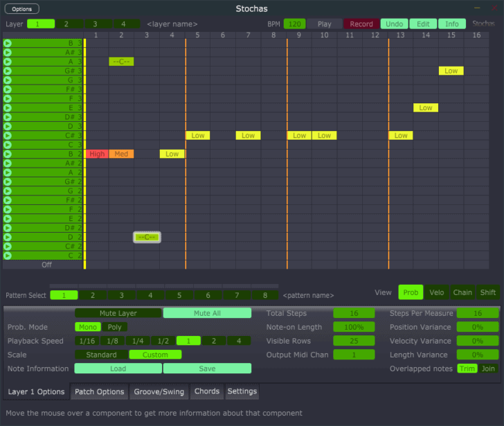The height and width of the screenshot is (426, 504).
Task: Switch to the Patch Options tab
Action: click(x=99, y=391)
